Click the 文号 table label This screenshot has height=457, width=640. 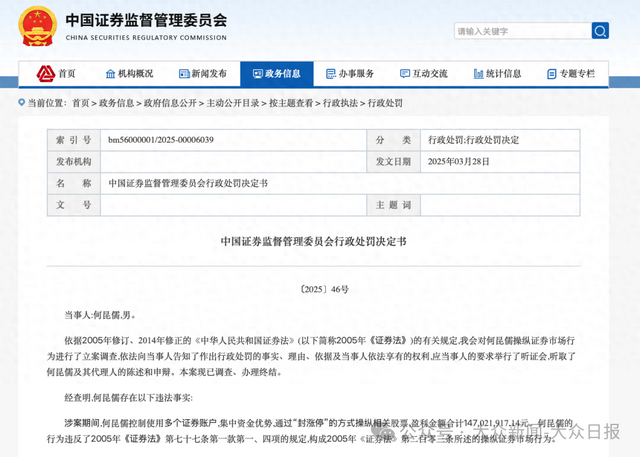[x=73, y=205]
